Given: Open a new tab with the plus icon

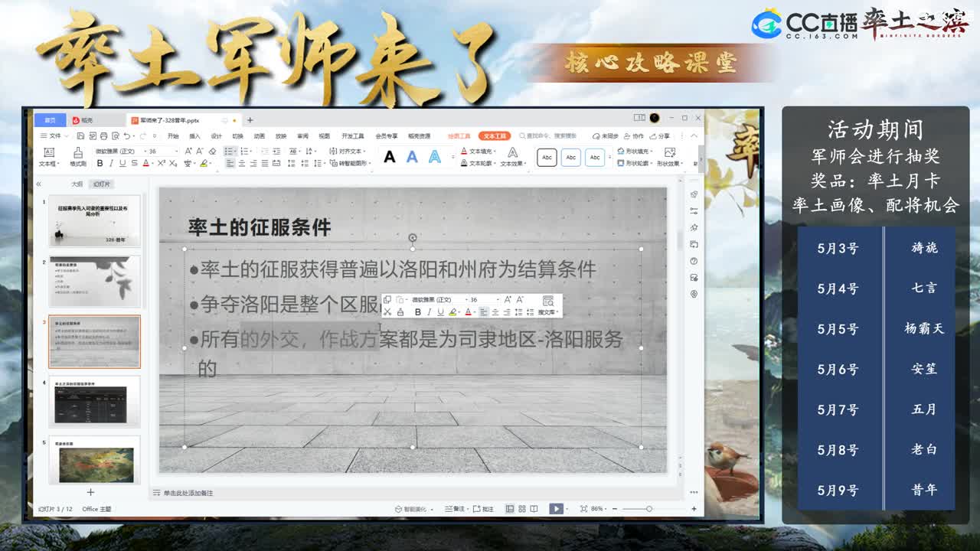Looking at the screenshot, I should [x=250, y=120].
